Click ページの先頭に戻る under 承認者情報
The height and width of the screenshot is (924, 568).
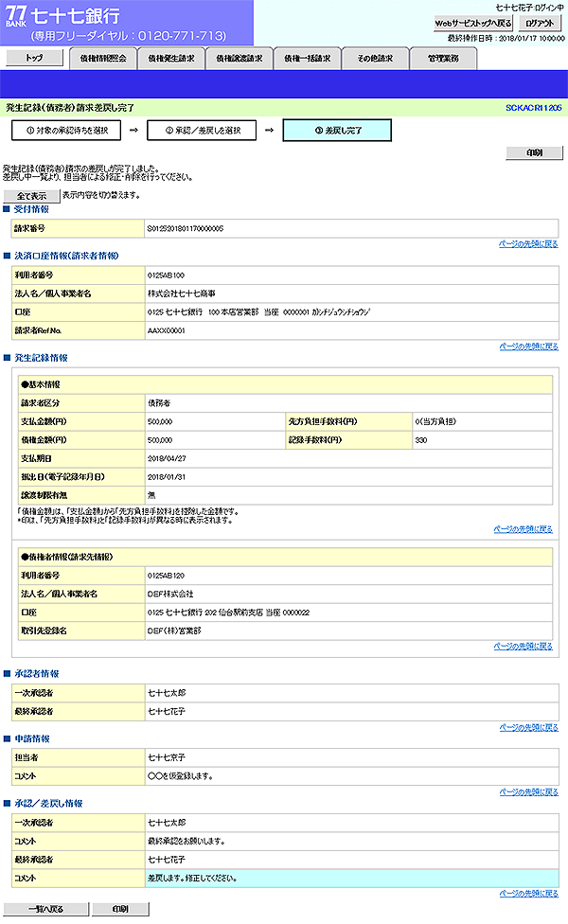tap(528, 727)
